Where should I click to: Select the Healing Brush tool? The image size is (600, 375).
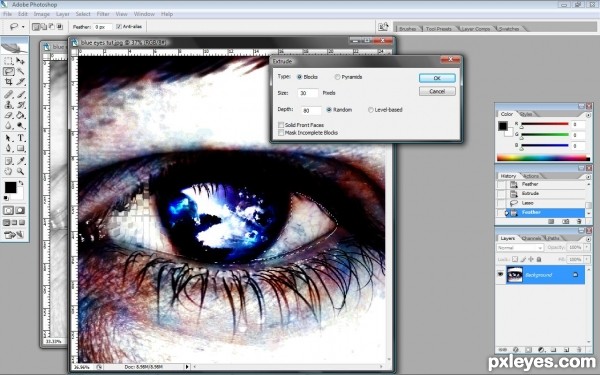point(8,94)
